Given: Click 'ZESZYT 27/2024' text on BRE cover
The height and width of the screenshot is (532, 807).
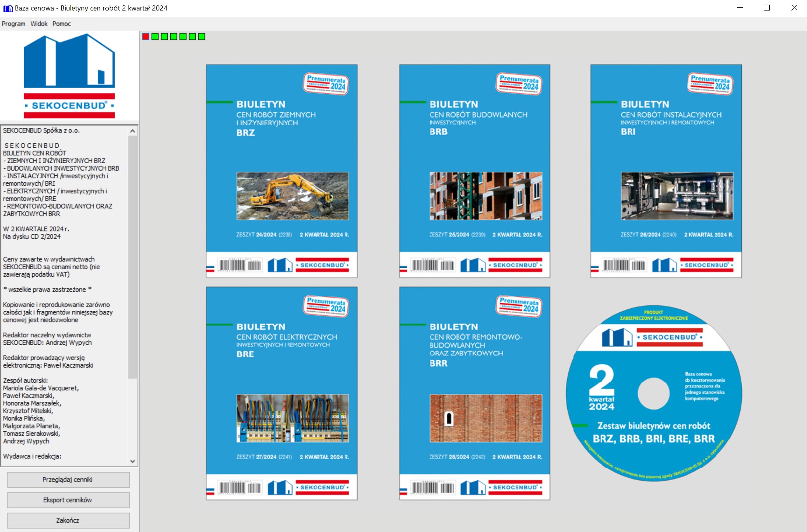Looking at the screenshot, I should click(x=256, y=457).
